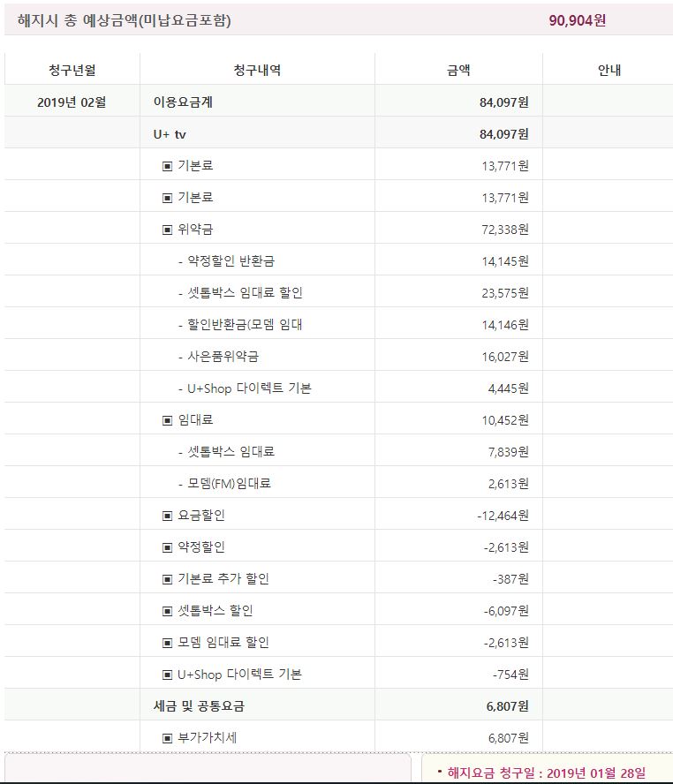Click the 청구내역 column header
673x784 pixels.
coord(257,71)
